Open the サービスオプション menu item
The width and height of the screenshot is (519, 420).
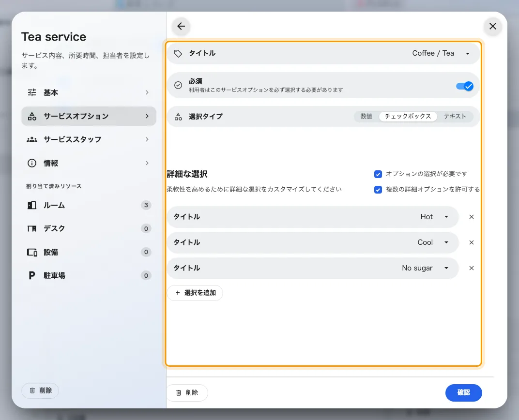[89, 116]
